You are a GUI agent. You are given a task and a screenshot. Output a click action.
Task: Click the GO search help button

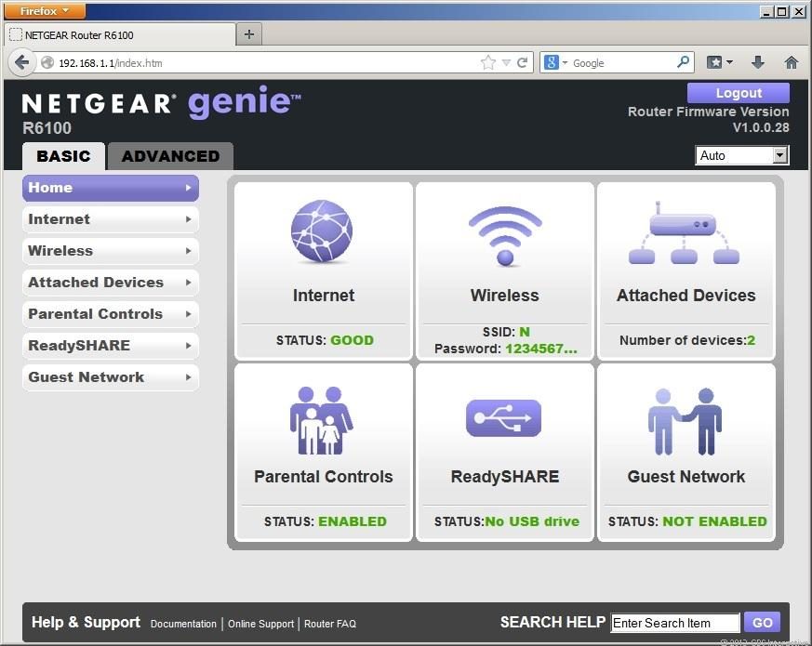[x=762, y=622]
